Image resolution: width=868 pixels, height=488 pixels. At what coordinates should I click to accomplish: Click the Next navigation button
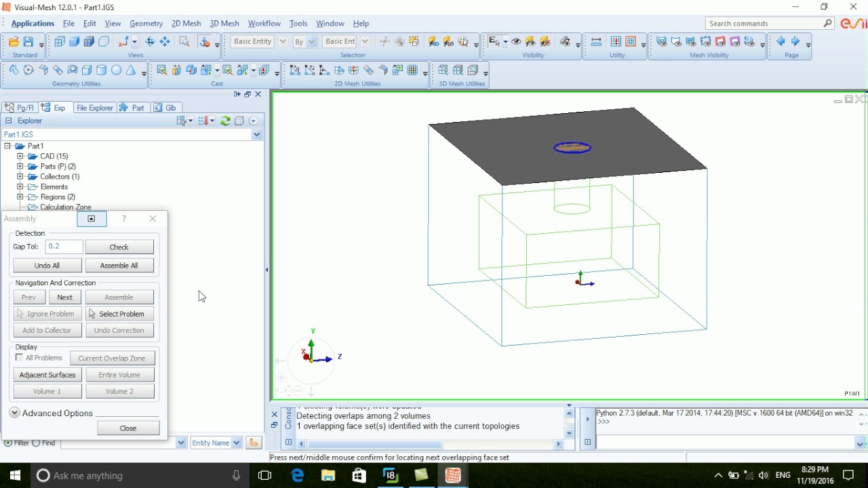pos(65,297)
